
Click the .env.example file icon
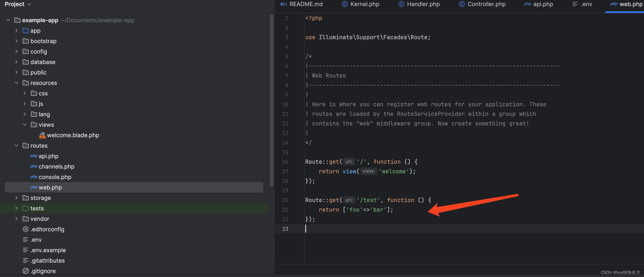click(x=25, y=250)
